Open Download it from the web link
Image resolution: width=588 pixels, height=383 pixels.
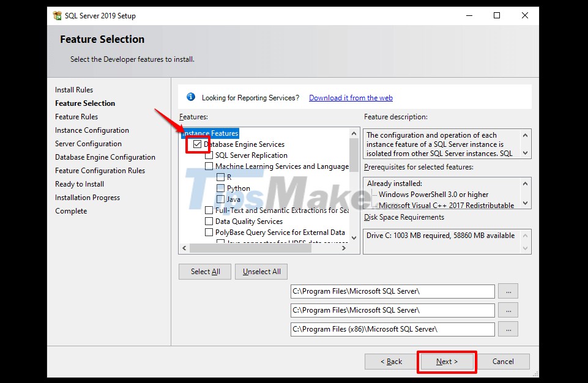click(351, 97)
